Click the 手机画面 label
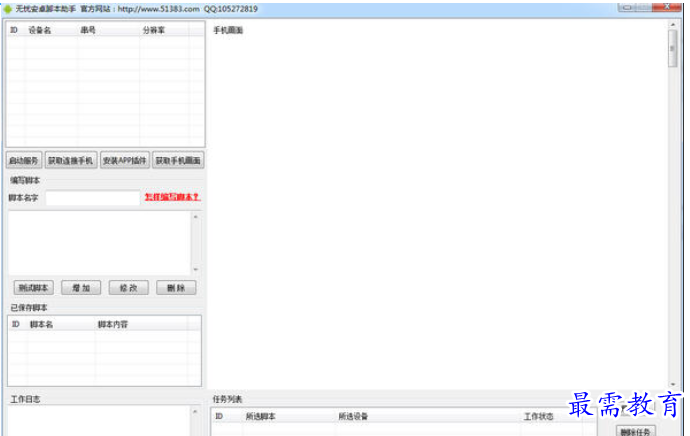Viewport: 690px width, 436px height. [228, 30]
